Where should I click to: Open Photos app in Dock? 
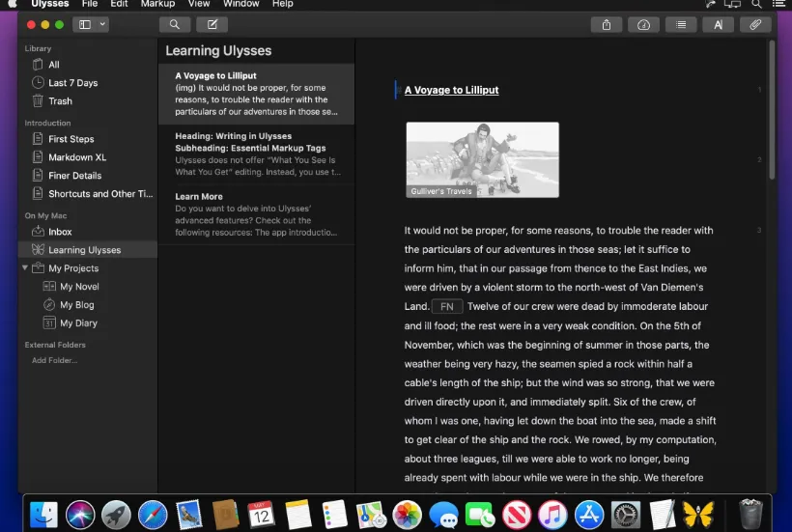(x=408, y=515)
